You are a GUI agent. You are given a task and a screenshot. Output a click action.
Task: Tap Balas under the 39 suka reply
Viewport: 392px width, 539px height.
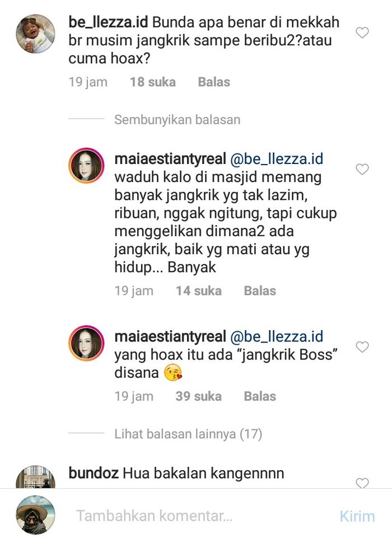tap(260, 396)
